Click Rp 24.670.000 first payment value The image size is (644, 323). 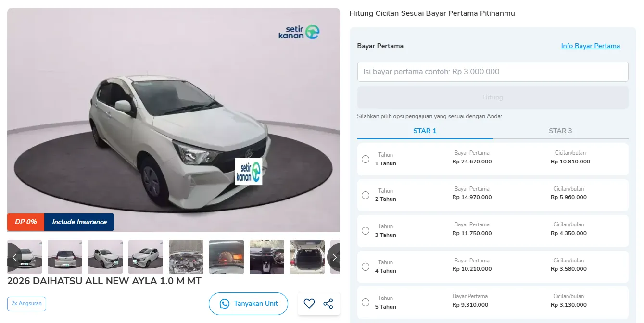(x=472, y=161)
